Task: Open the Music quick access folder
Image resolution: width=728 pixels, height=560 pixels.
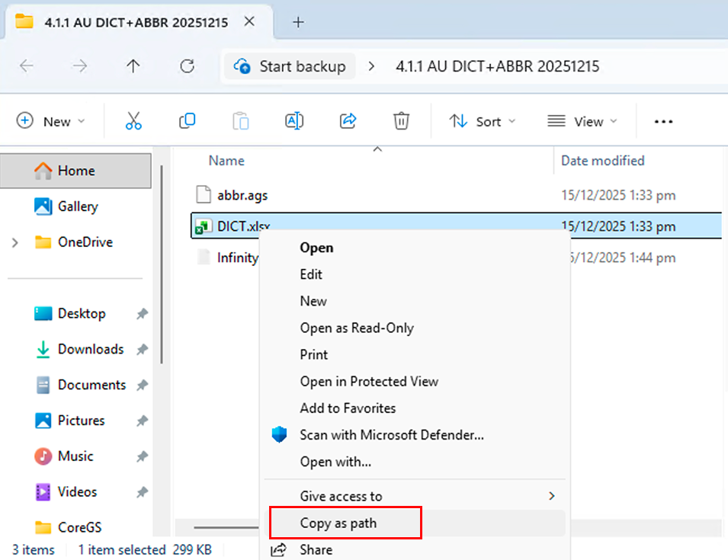Action: click(75, 456)
